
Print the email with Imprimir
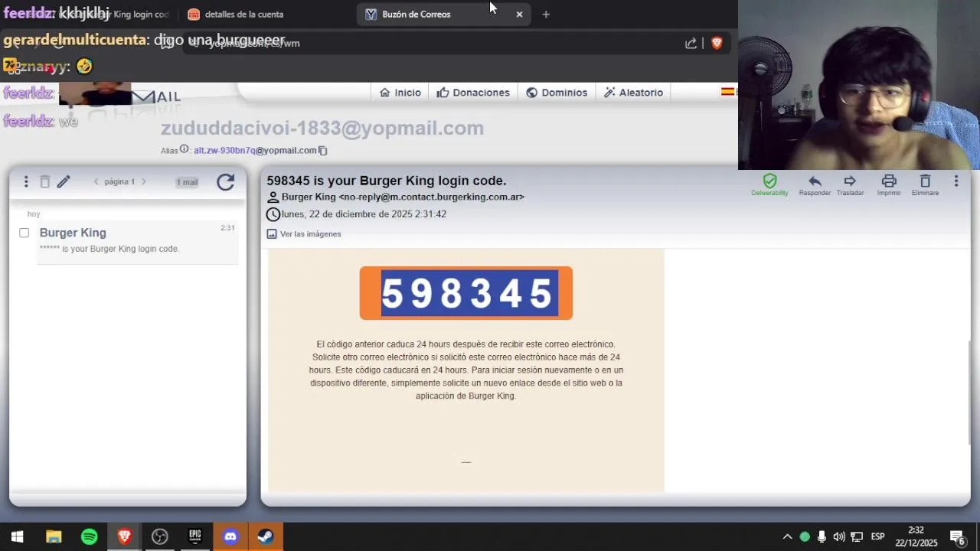tap(889, 184)
